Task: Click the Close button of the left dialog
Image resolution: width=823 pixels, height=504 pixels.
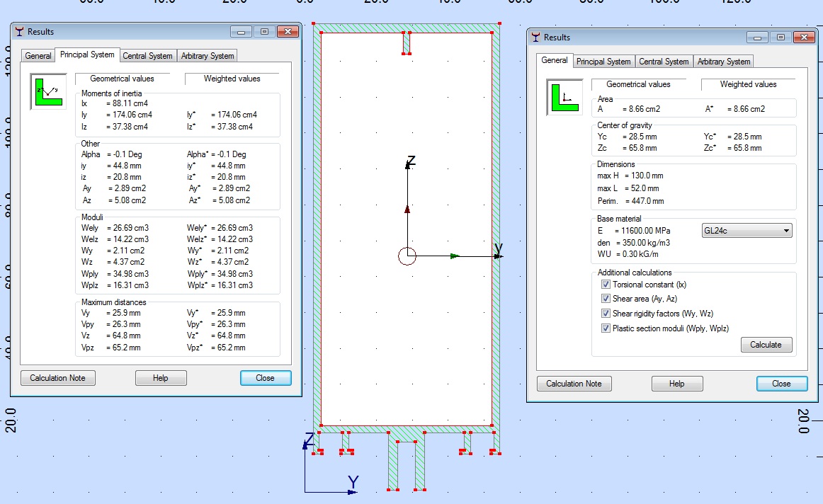Action: [x=265, y=377]
